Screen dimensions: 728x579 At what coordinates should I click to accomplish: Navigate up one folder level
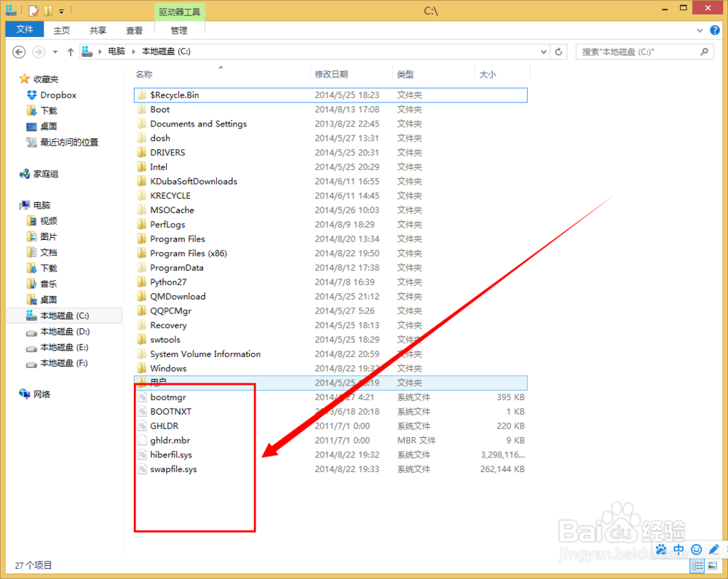click(x=71, y=52)
